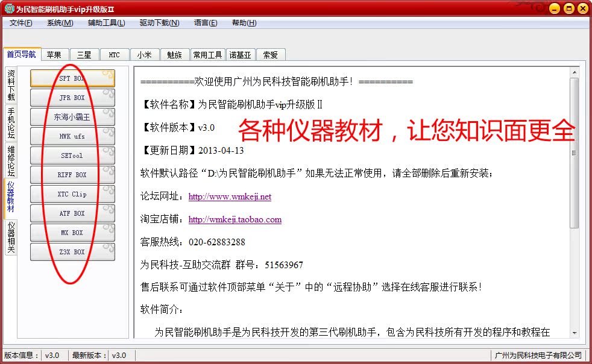Select the XTC Clip button
The image size is (592, 364).
coord(72,193)
